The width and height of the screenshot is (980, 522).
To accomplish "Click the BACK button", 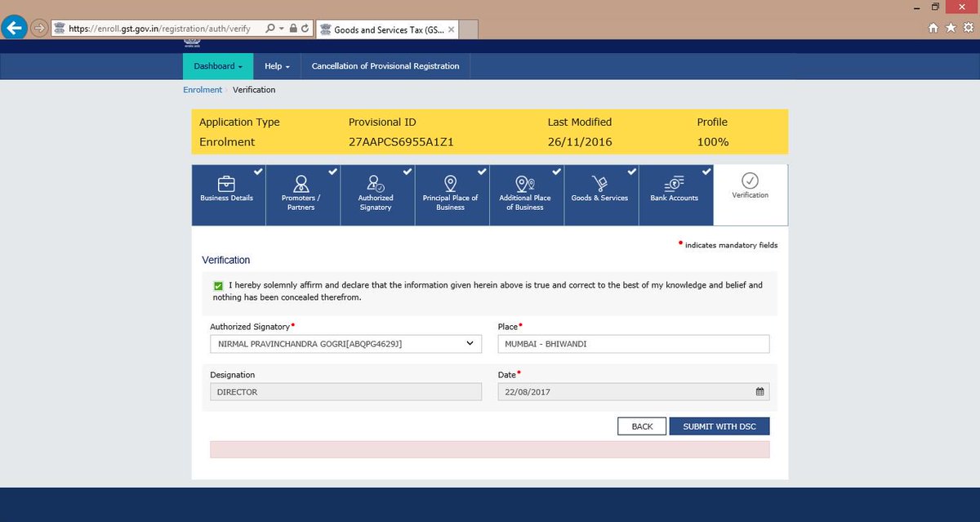I will coord(643,426).
